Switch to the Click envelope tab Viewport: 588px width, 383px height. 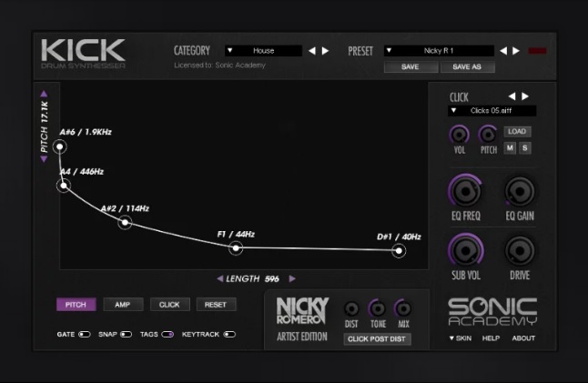click(169, 305)
